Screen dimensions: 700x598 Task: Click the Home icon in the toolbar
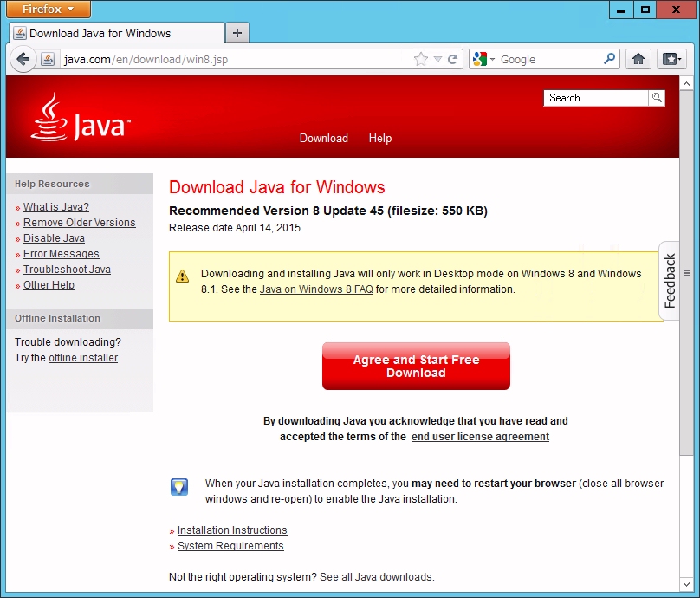coord(638,59)
